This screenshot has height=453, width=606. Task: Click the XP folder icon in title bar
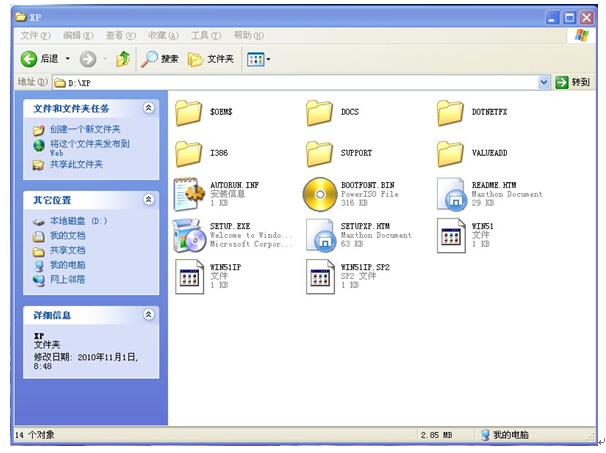[21, 17]
